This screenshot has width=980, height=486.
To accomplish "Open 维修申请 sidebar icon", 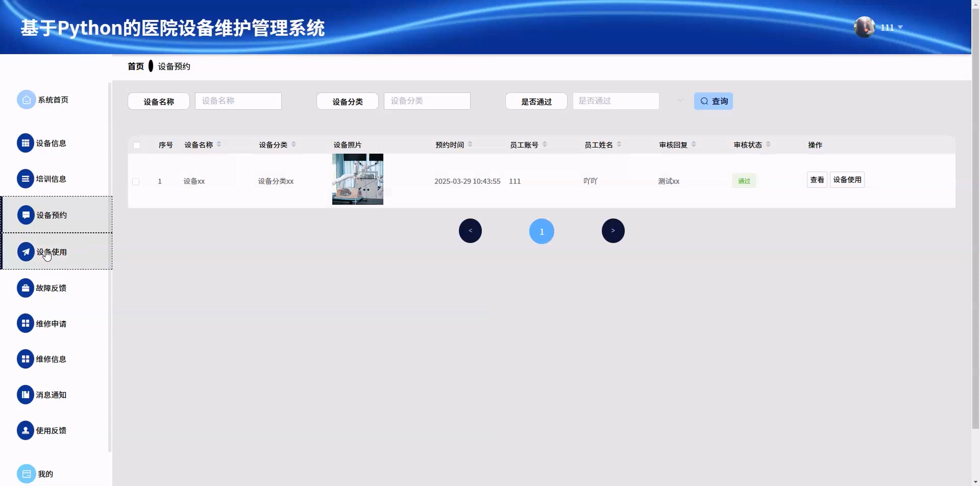I will (26, 324).
